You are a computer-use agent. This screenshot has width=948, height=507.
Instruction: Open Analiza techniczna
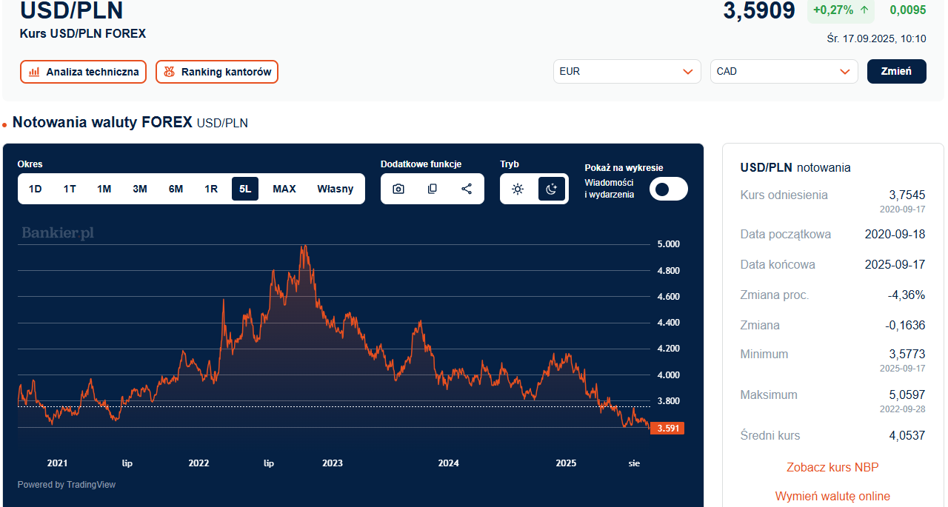click(83, 72)
